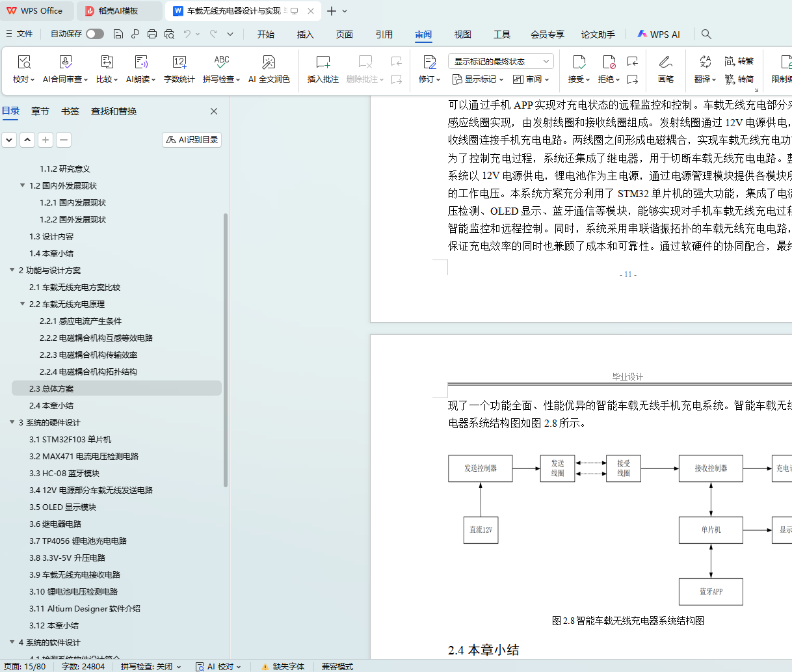Open the 拼写检查 spell check tool

click(x=221, y=62)
